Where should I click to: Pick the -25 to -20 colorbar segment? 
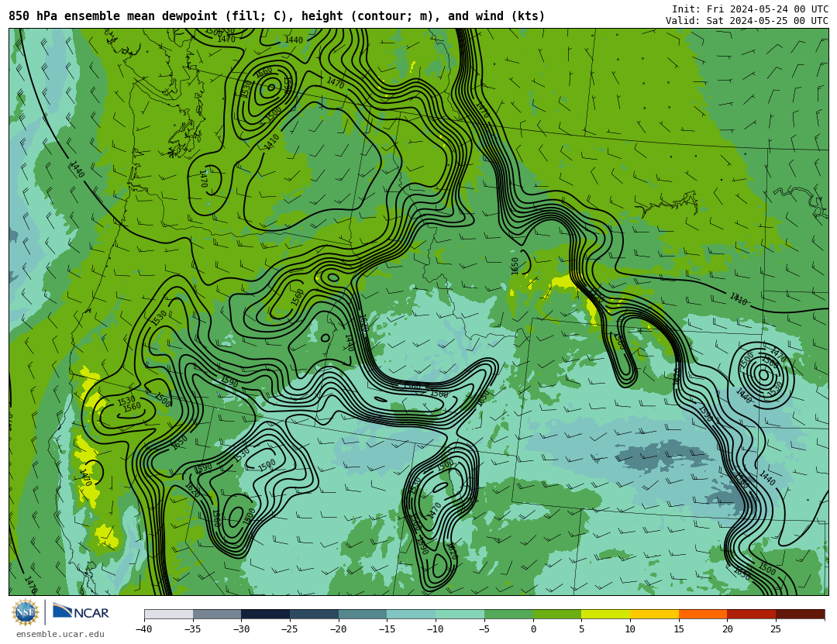point(315,614)
